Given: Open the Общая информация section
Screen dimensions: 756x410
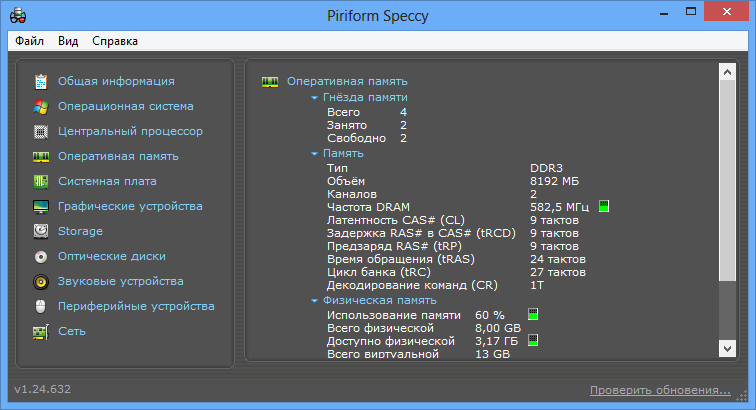Looking at the screenshot, I should coord(116,82).
